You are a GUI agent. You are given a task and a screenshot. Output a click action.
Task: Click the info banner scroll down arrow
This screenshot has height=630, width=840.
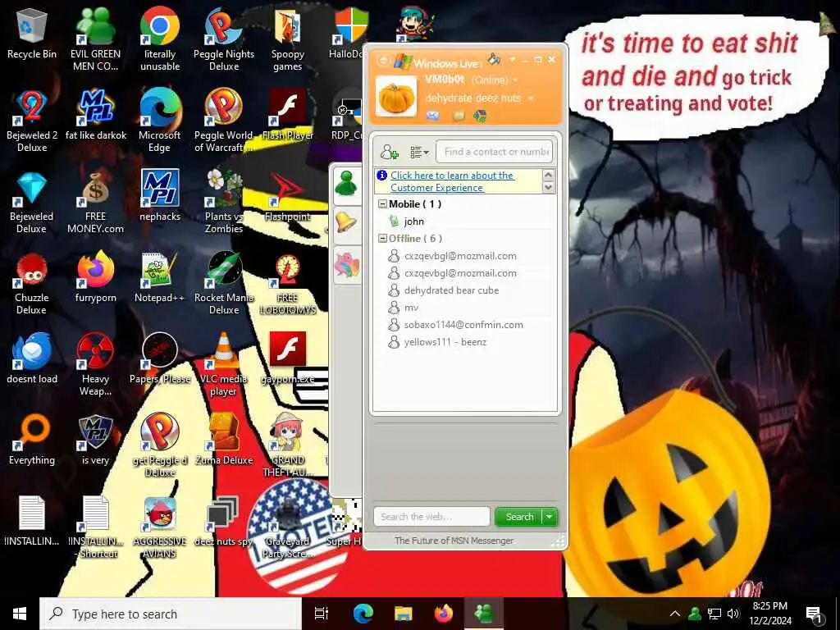coord(548,188)
